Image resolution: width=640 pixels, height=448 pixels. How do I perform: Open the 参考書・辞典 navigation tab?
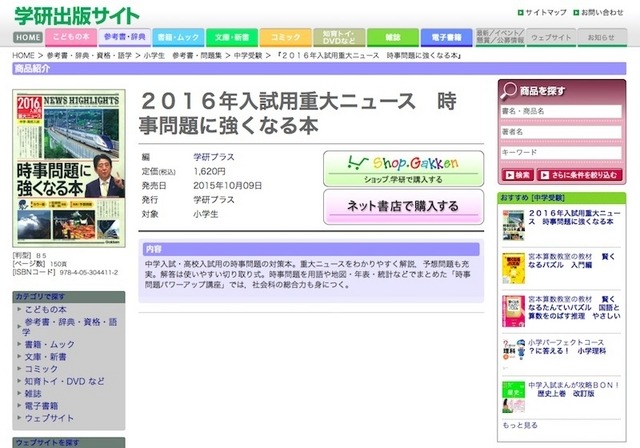click(x=125, y=37)
